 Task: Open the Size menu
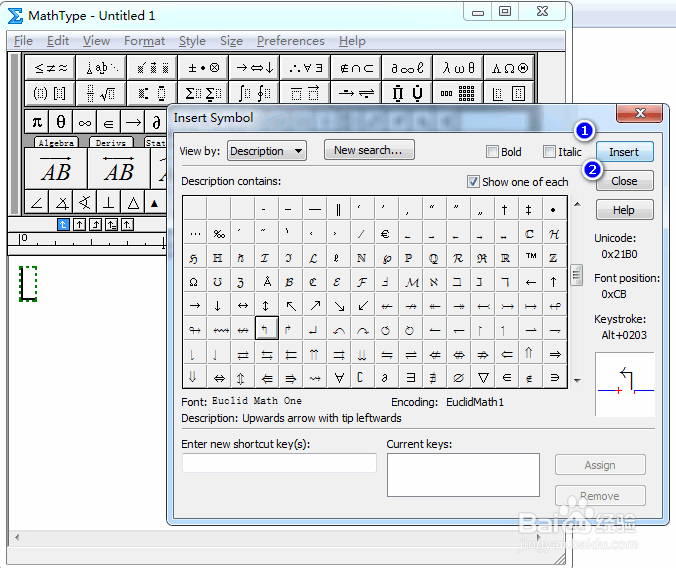click(231, 41)
